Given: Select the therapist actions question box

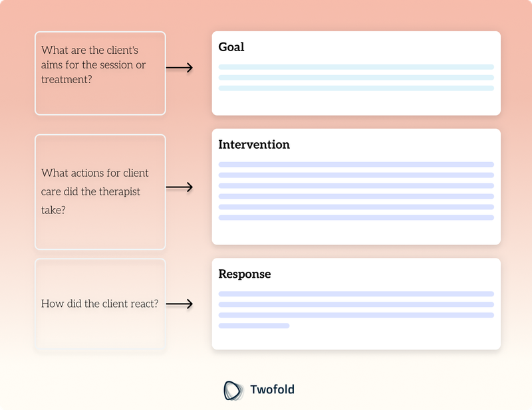Looking at the screenshot, I should click(100, 192).
